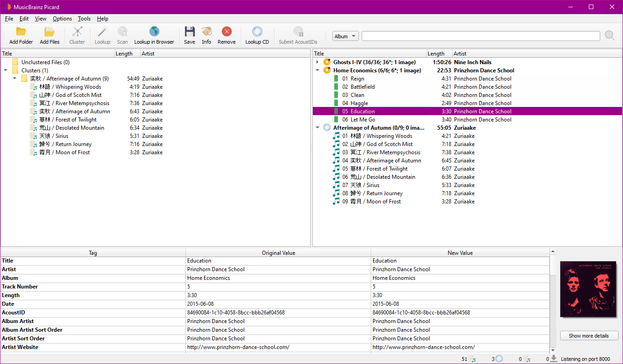
Task: Click the Save disk icon
Action: (x=189, y=32)
